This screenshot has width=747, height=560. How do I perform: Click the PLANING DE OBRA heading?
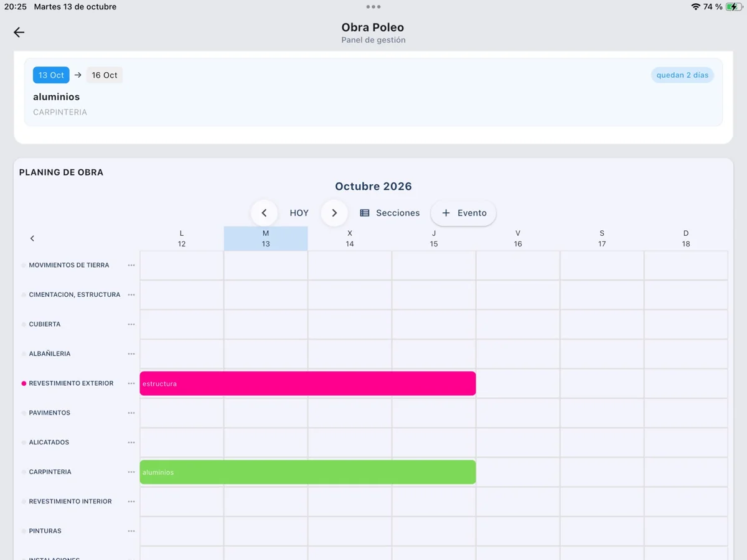click(x=61, y=172)
